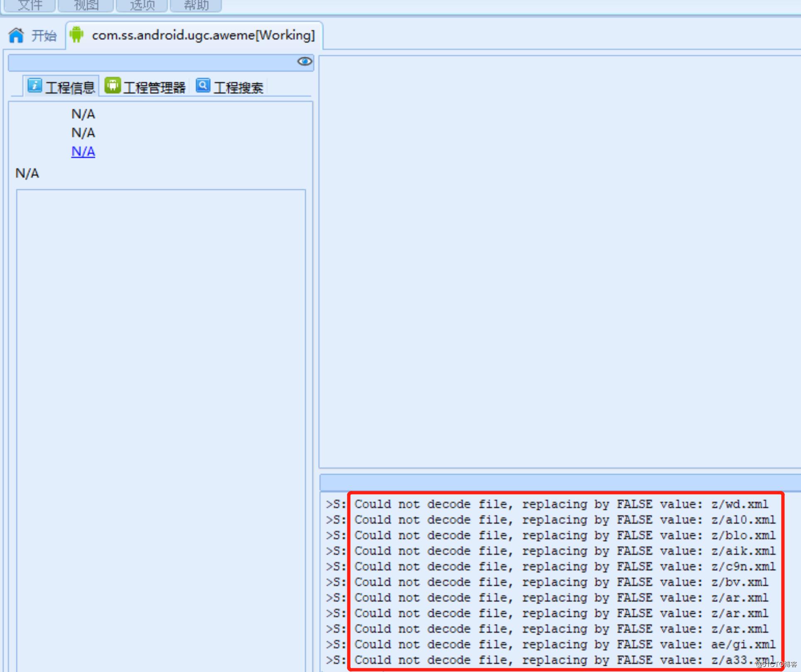This screenshot has width=801, height=672.
Task: Click the home icon beside 开始
Action: click(x=16, y=35)
